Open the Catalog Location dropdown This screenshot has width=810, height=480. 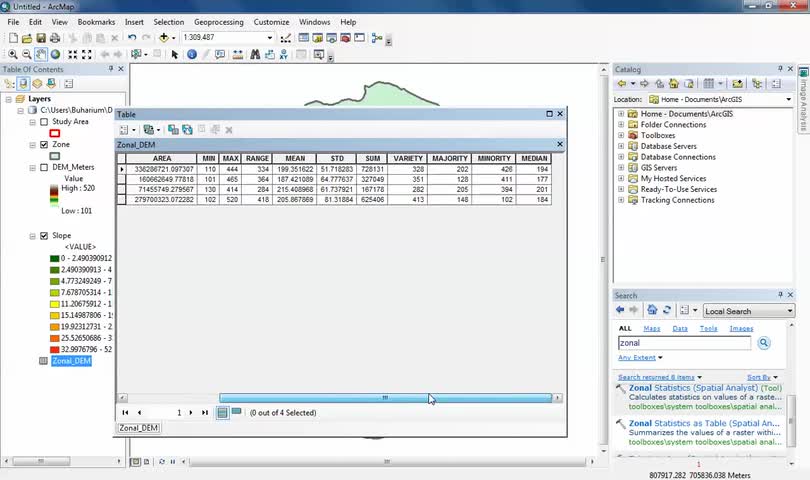coord(788,99)
